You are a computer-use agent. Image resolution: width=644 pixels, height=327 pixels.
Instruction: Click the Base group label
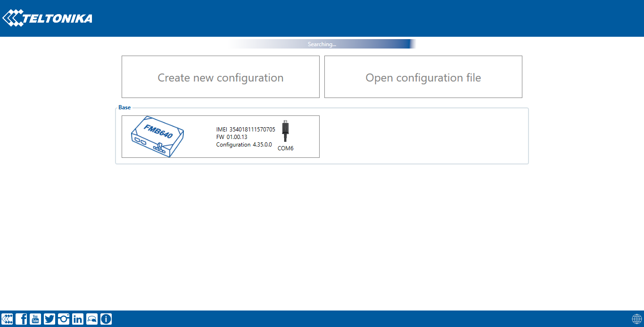[124, 107]
